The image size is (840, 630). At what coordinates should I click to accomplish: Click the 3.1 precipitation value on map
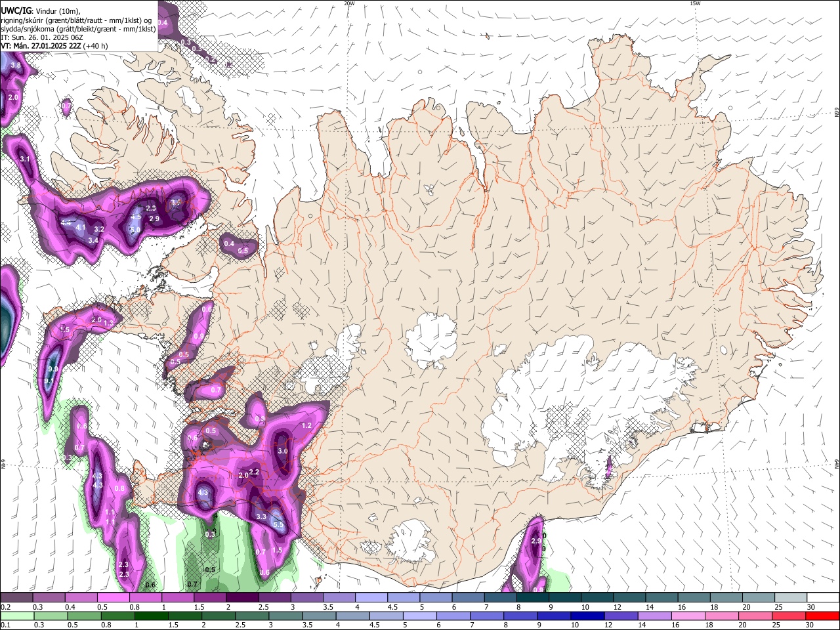(26, 159)
